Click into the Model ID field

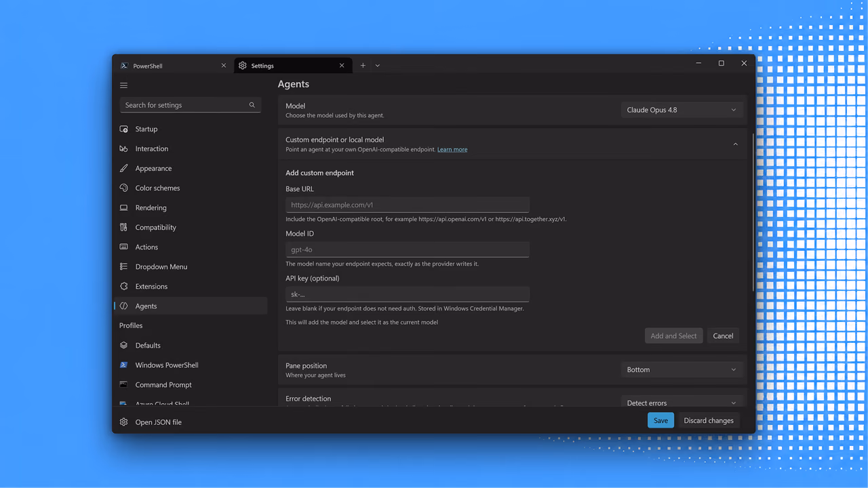[x=408, y=249]
